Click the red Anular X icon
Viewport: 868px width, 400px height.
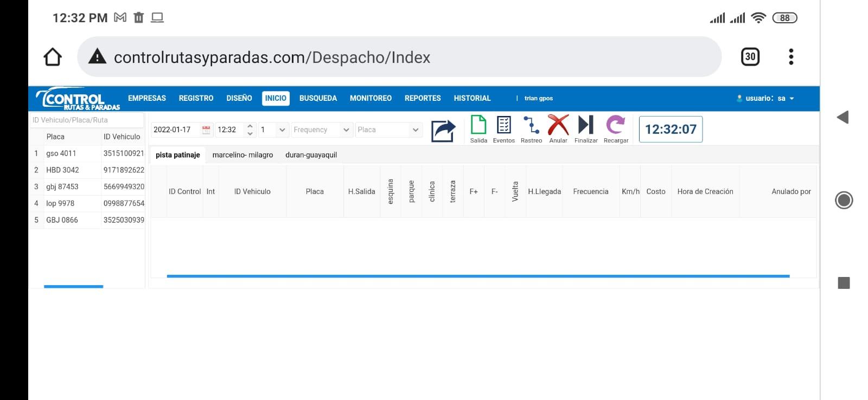pyautogui.click(x=558, y=125)
